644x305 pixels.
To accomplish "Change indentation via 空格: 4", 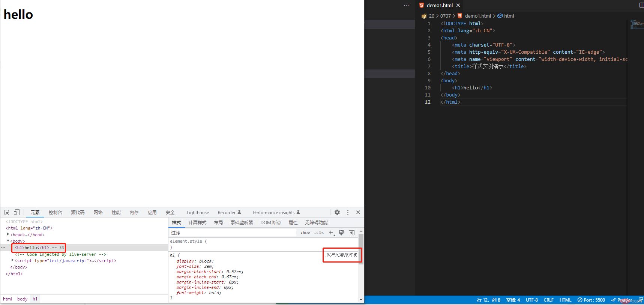I will point(513,300).
